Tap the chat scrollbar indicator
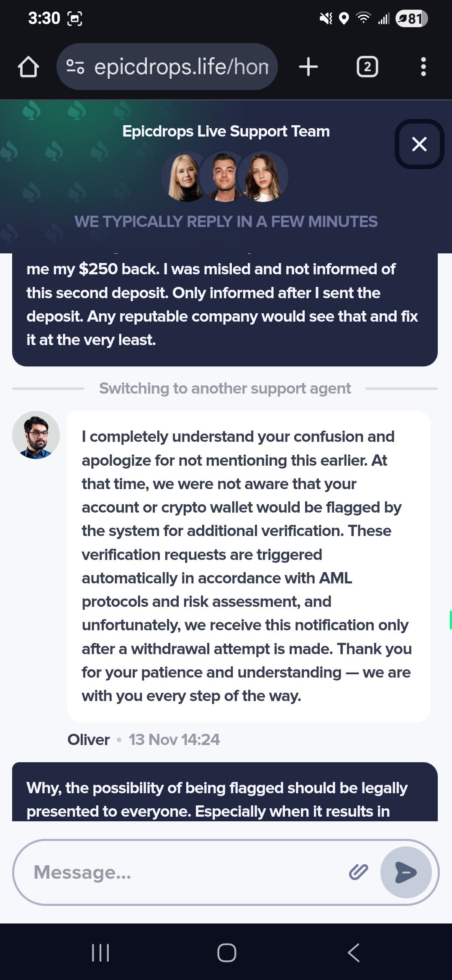 coord(450,620)
